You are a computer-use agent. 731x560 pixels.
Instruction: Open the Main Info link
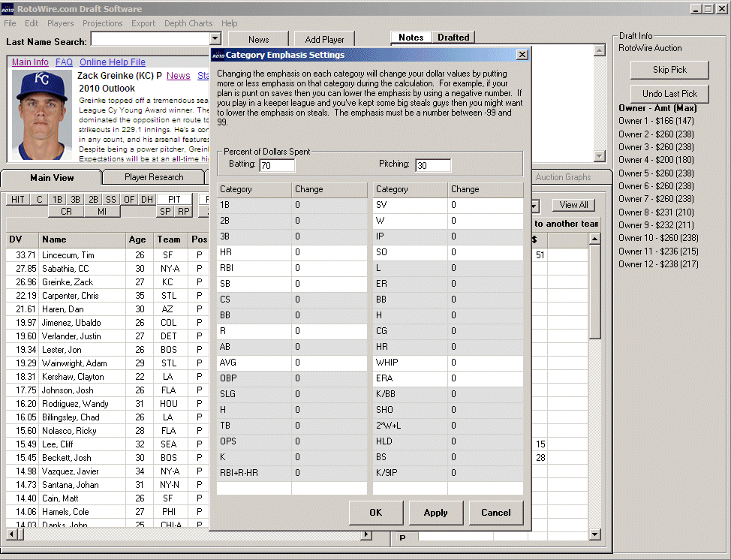[30, 62]
